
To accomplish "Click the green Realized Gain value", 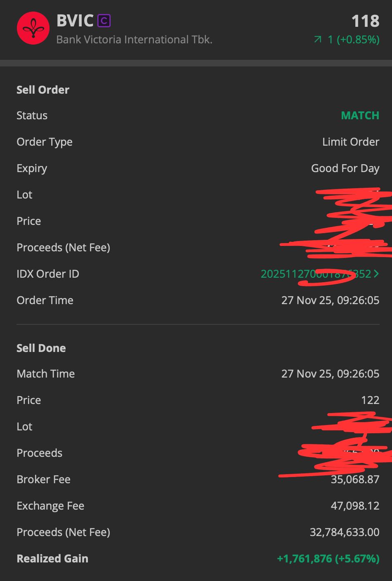I will tap(328, 559).
